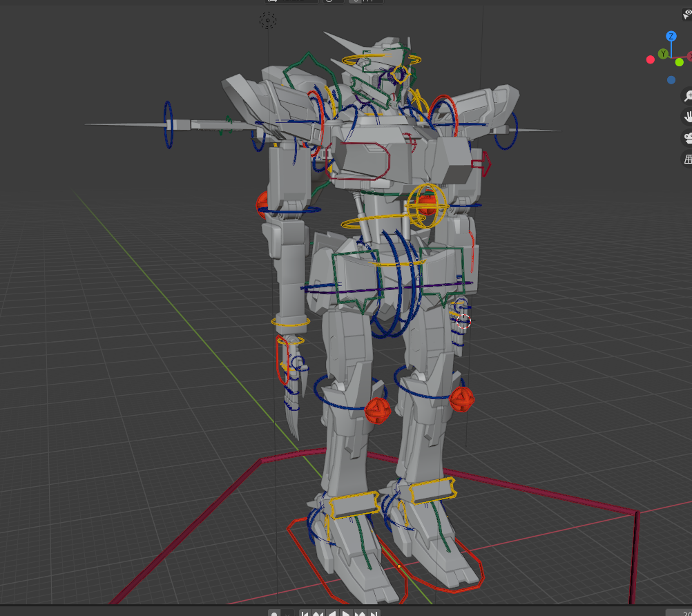Viewport: 692px width, 616px height.
Task: Enable auto keying record button on timeline
Action: 274,613
